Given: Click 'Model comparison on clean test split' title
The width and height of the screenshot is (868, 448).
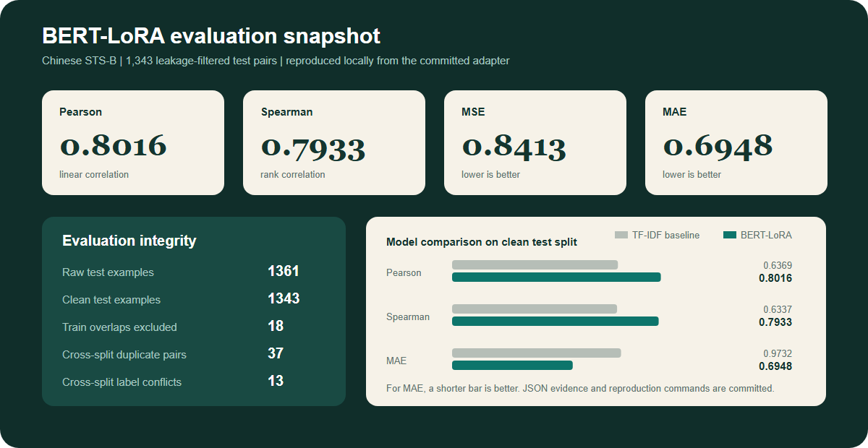Looking at the screenshot, I should [482, 242].
